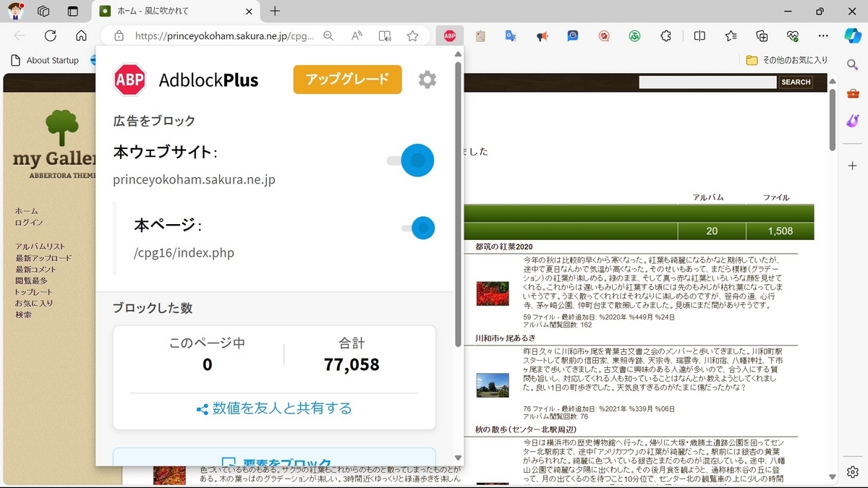Open Immersive Reader view
Viewport: 868px width, 488px height.
pos(385,35)
